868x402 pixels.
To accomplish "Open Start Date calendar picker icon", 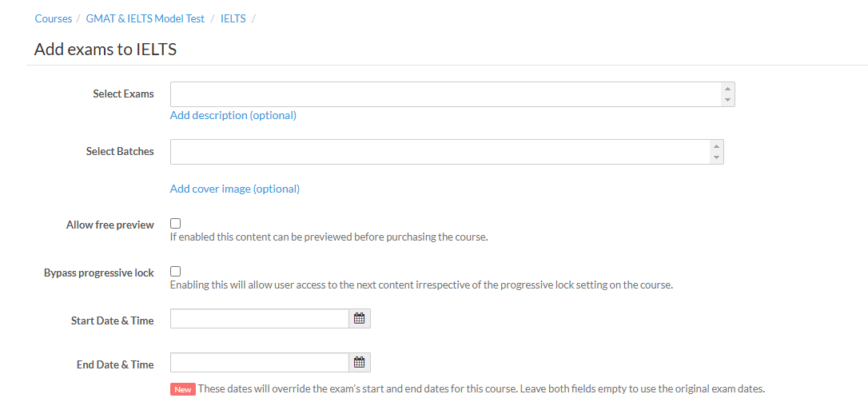I will pos(360,319).
